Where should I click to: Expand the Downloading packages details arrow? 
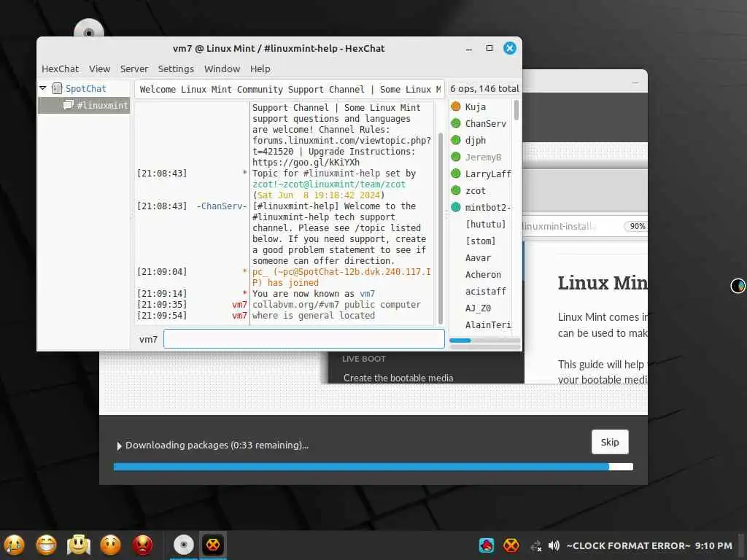coord(119,446)
